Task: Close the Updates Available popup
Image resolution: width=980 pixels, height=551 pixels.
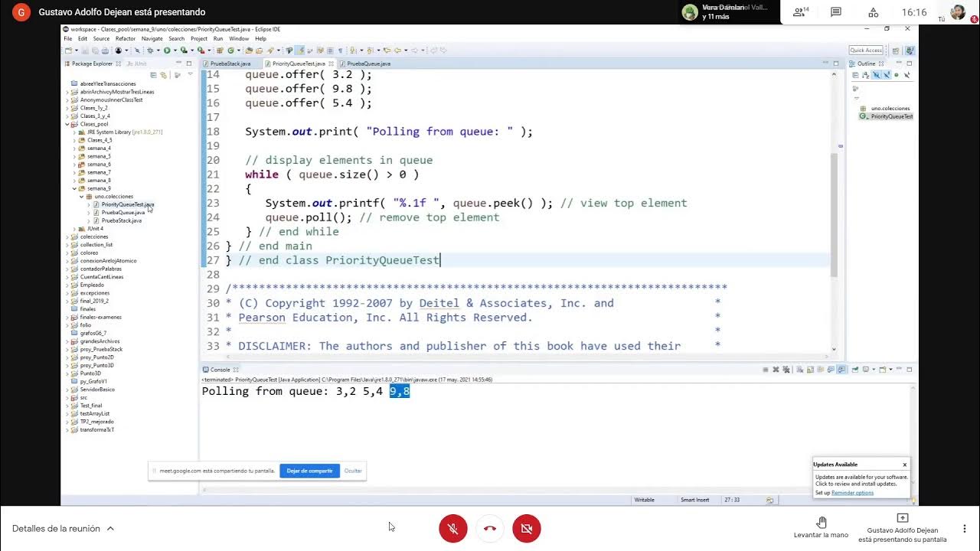Action: pyautogui.click(x=905, y=465)
